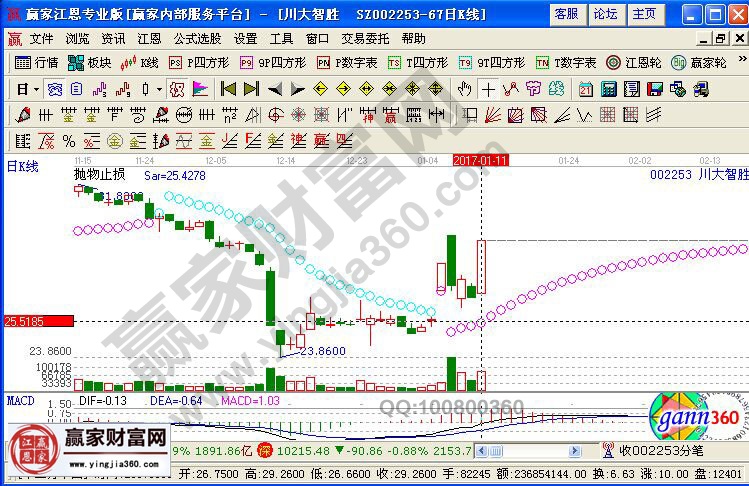Toggle the crosshair cursor tool
This screenshot has width=749, height=486.
click(x=488, y=88)
